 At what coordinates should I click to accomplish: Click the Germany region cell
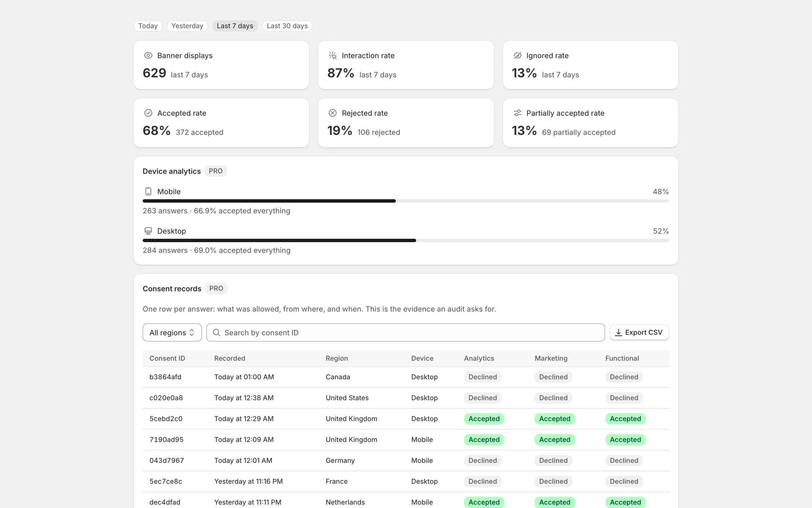[x=340, y=461]
